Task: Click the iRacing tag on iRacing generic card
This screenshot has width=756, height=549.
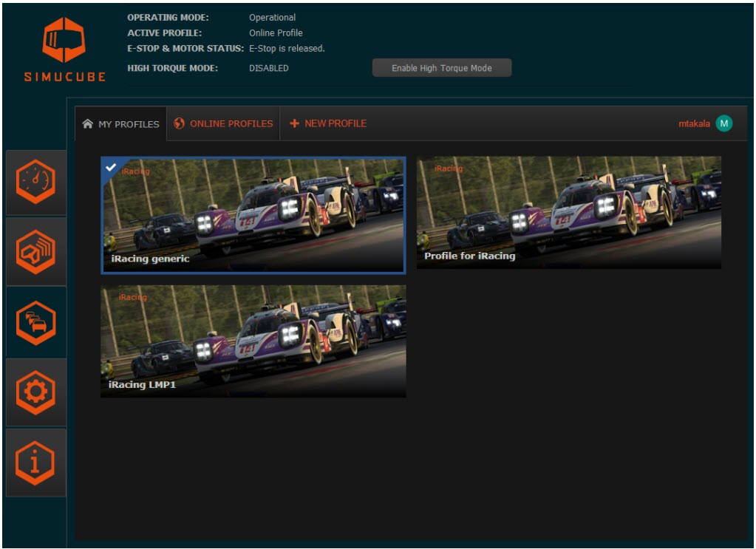Action: tap(135, 171)
